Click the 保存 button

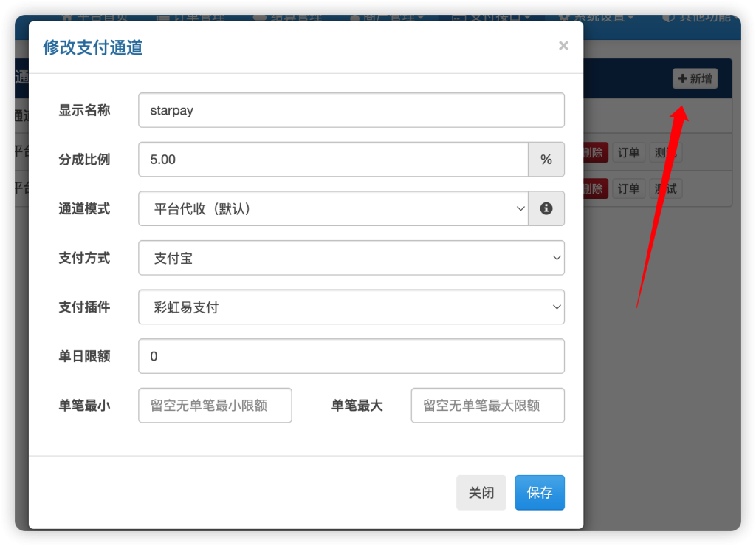540,492
